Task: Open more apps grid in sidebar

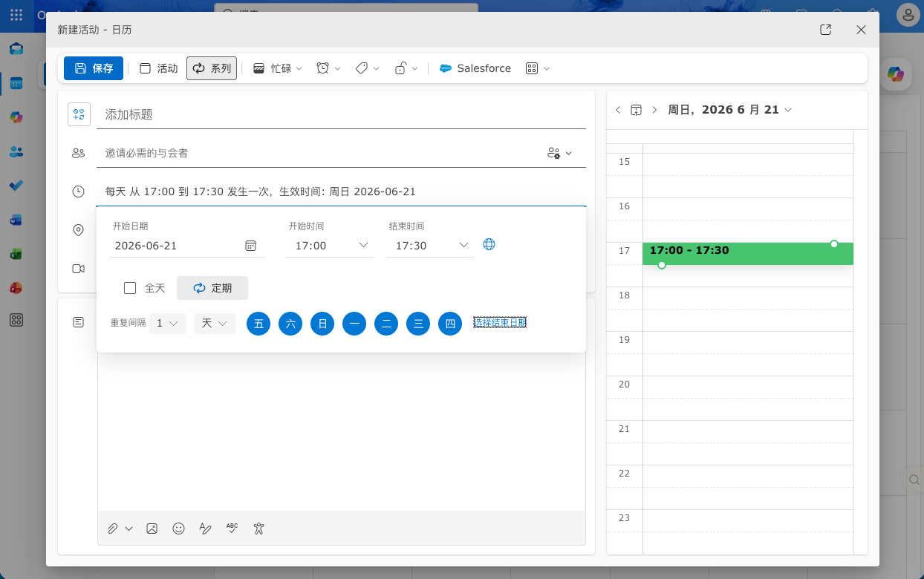Action: [x=16, y=320]
